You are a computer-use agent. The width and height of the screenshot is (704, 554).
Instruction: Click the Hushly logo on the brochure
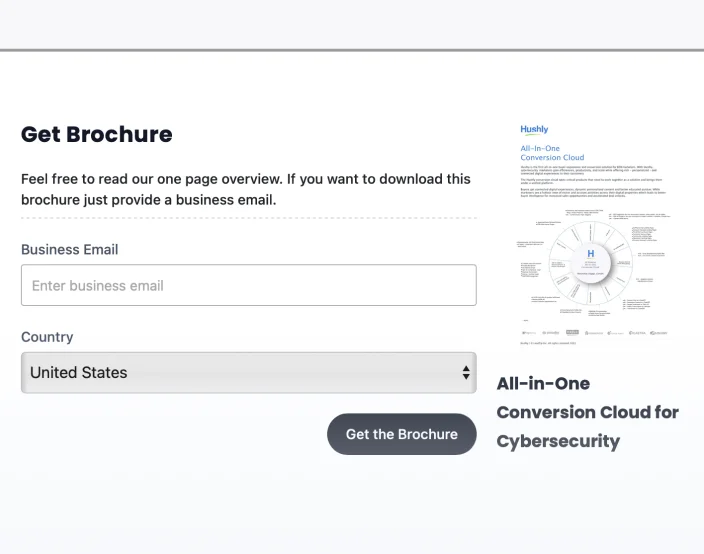coord(534,130)
